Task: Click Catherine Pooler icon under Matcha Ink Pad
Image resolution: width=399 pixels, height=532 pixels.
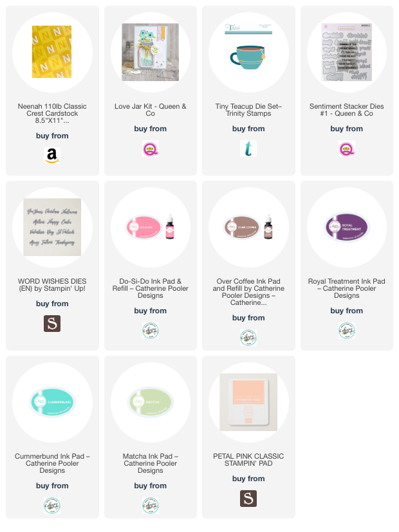Action: point(151,505)
